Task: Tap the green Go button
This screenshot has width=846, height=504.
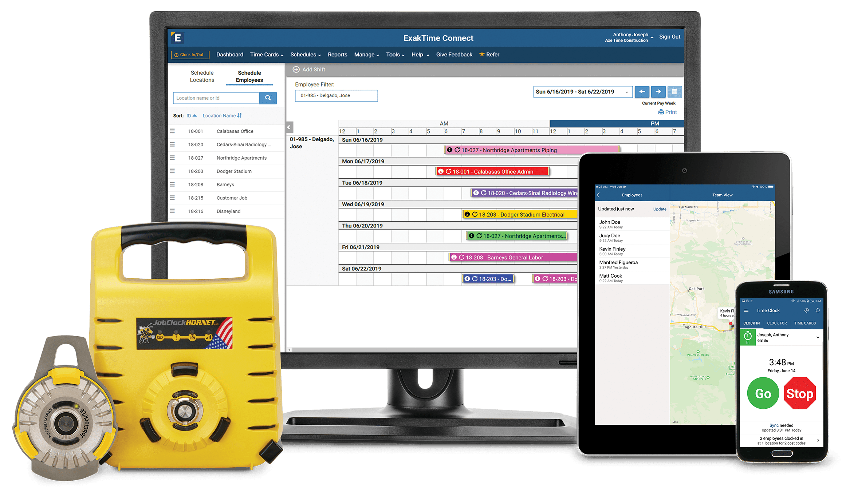Action: coord(763,393)
